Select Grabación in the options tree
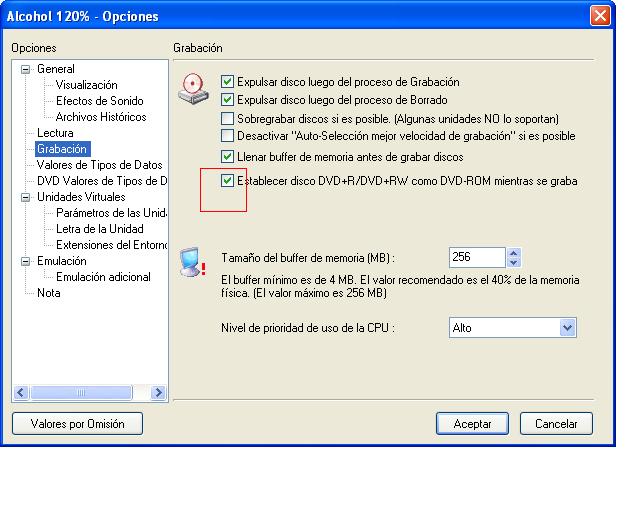 [62, 149]
